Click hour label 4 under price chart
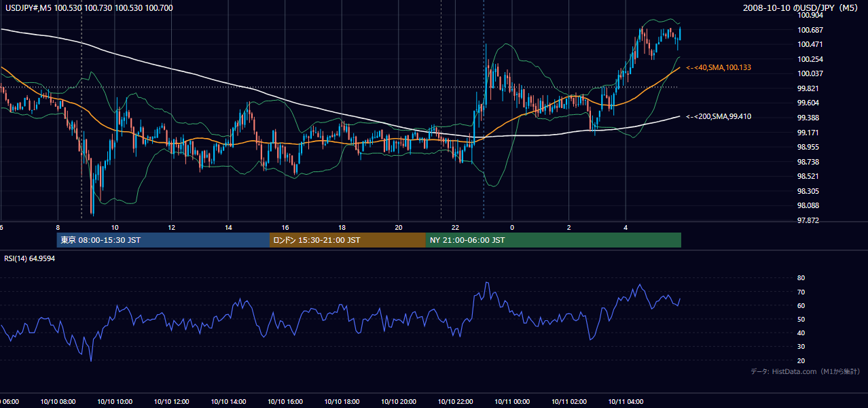Screen dimensions: 868x408 [626, 227]
